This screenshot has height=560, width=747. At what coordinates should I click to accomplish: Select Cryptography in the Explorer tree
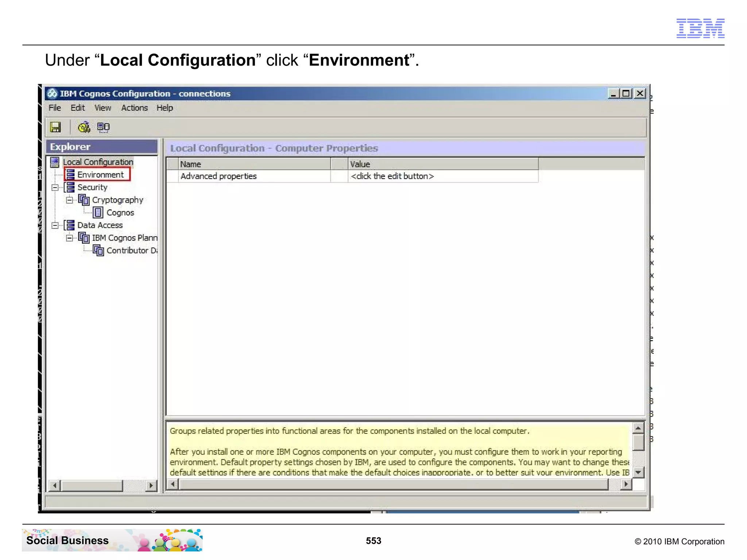[x=117, y=200]
